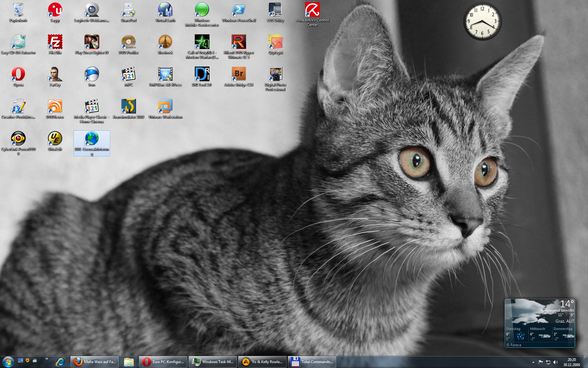588x368 pixels.
Task: Click the CyberLink PowerDVD 9 icon
Action: point(18,139)
